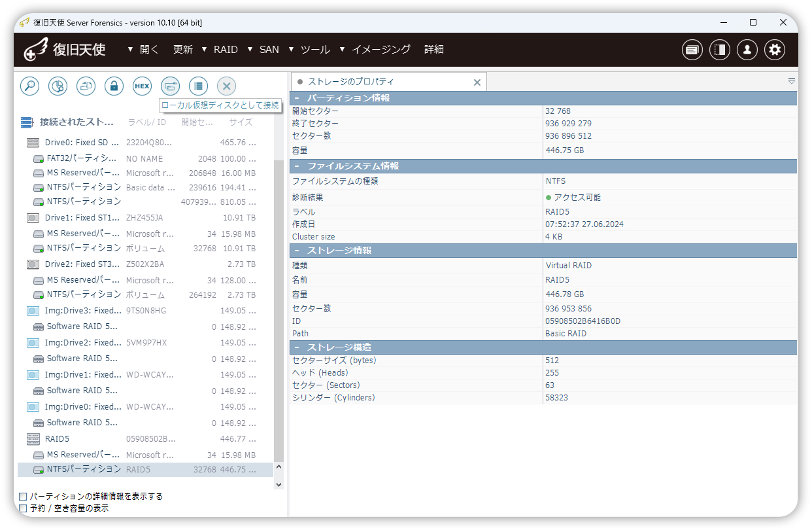Screen dimensions: 812x530
Task: Open the HEX viewer
Action: pyautogui.click(x=142, y=86)
